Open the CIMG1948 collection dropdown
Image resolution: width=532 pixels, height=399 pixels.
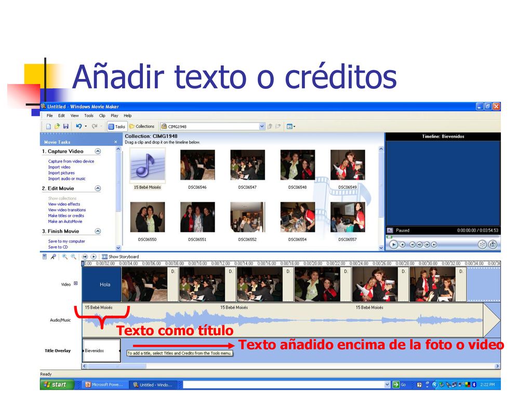coord(262,127)
